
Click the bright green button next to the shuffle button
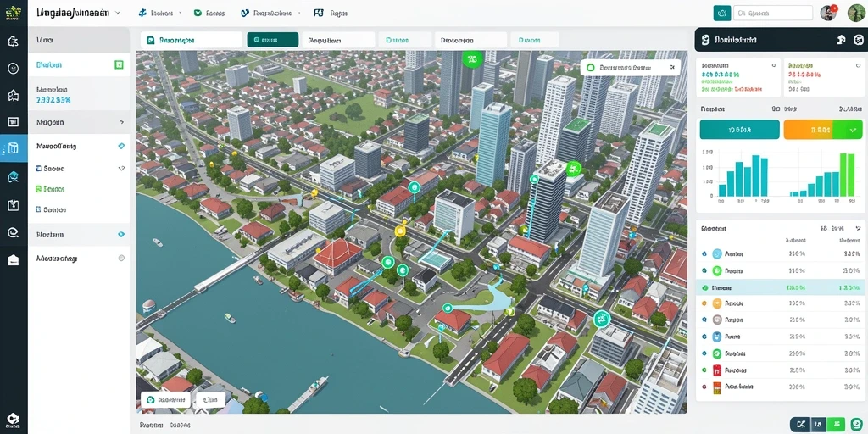point(836,424)
